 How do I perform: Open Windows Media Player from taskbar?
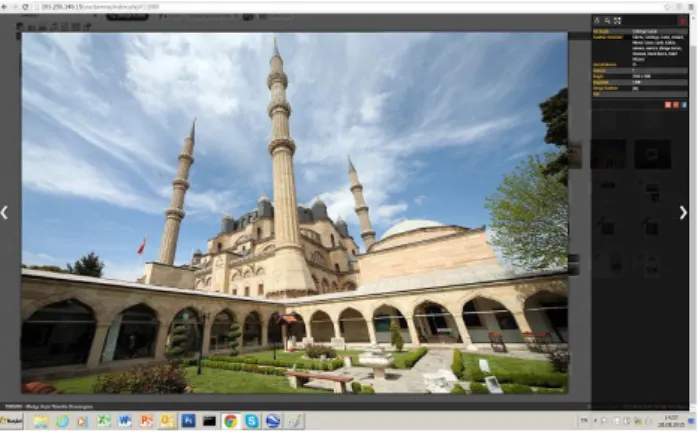coord(82,421)
